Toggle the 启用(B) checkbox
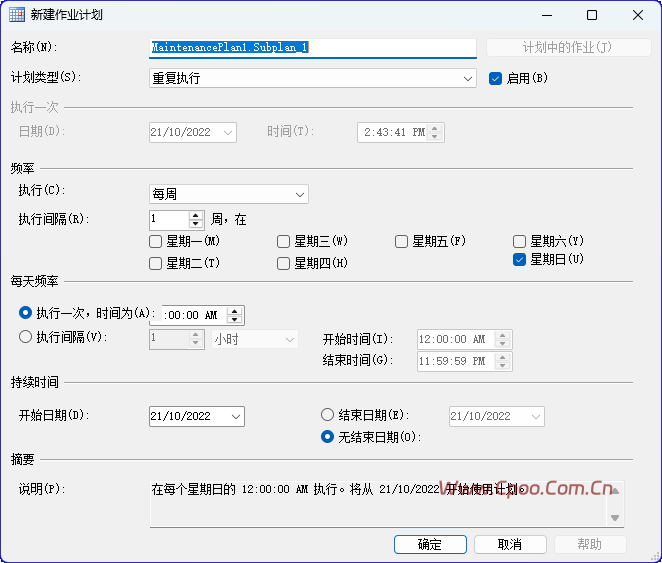The width and height of the screenshot is (662, 563). tap(495, 78)
